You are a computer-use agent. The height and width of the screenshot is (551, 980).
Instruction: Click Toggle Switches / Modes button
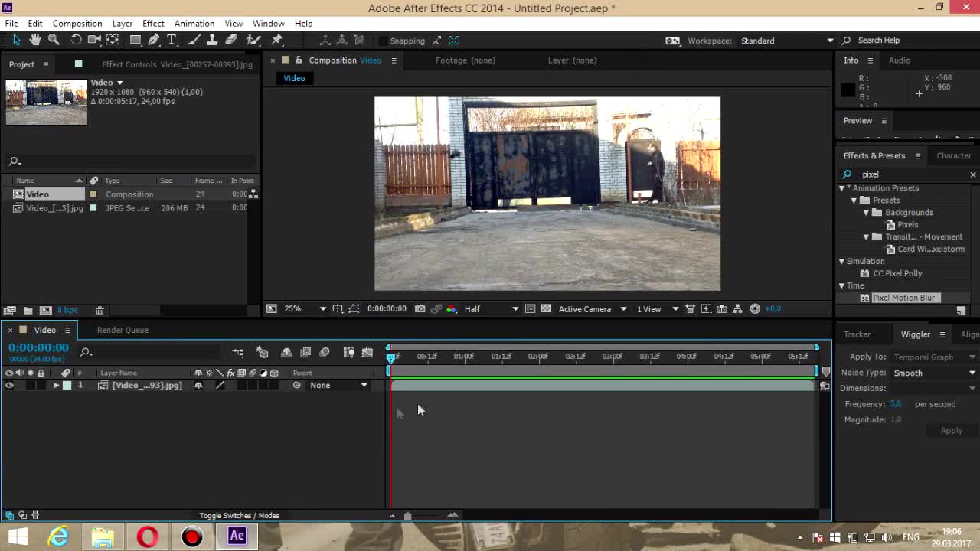239,516
